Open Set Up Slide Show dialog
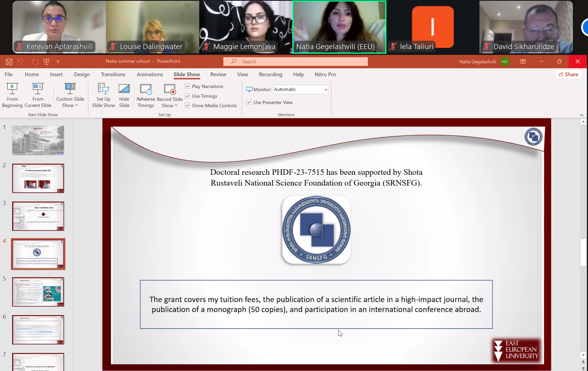 point(103,95)
